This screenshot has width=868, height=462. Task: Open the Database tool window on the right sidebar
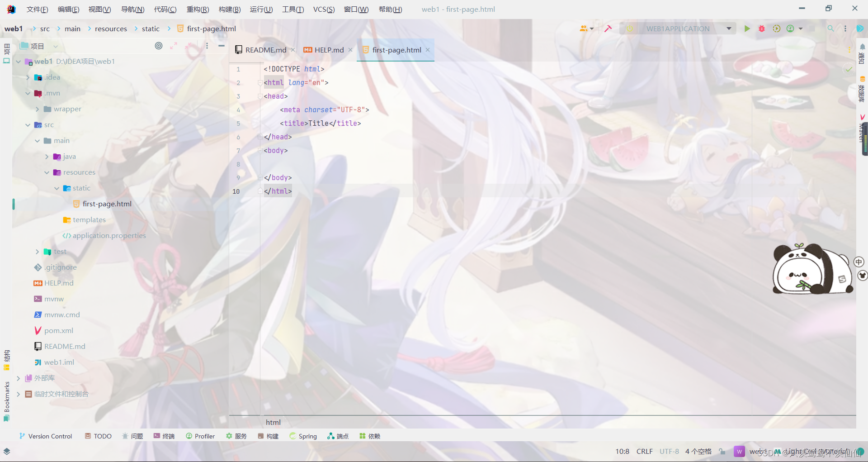pyautogui.click(x=862, y=89)
